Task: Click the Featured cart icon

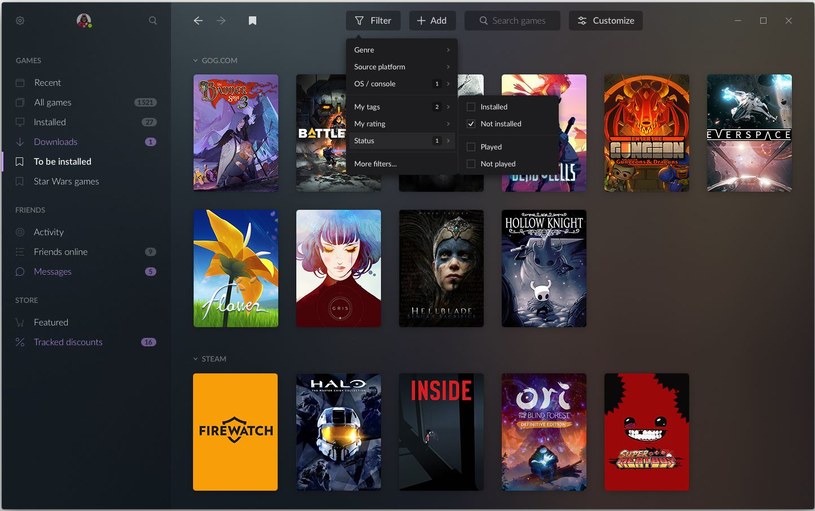Action: tap(20, 323)
